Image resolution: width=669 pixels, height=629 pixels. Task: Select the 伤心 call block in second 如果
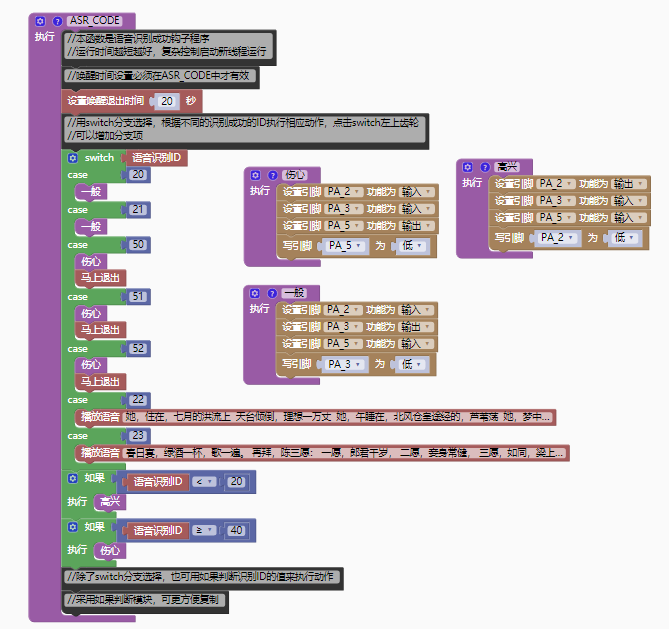click(x=110, y=550)
